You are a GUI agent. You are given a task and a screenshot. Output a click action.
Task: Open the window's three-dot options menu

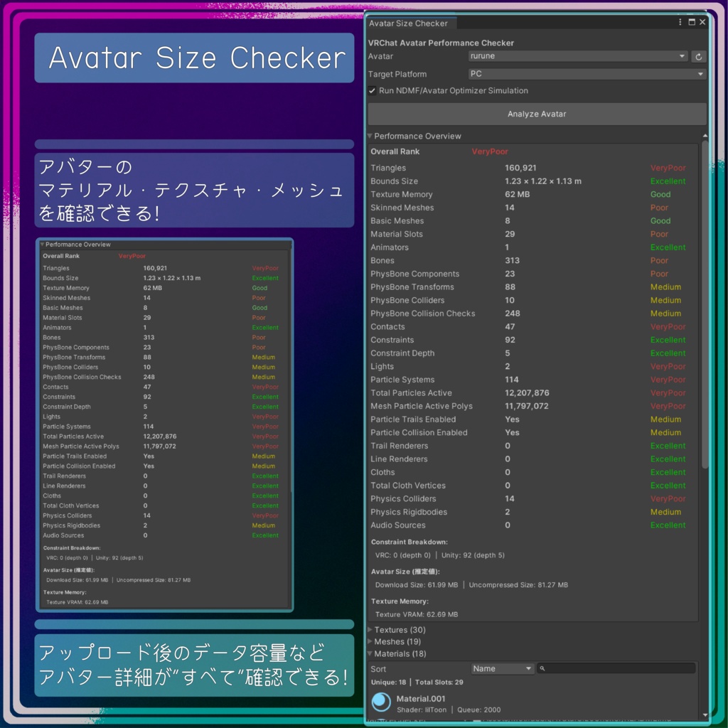[x=680, y=22]
